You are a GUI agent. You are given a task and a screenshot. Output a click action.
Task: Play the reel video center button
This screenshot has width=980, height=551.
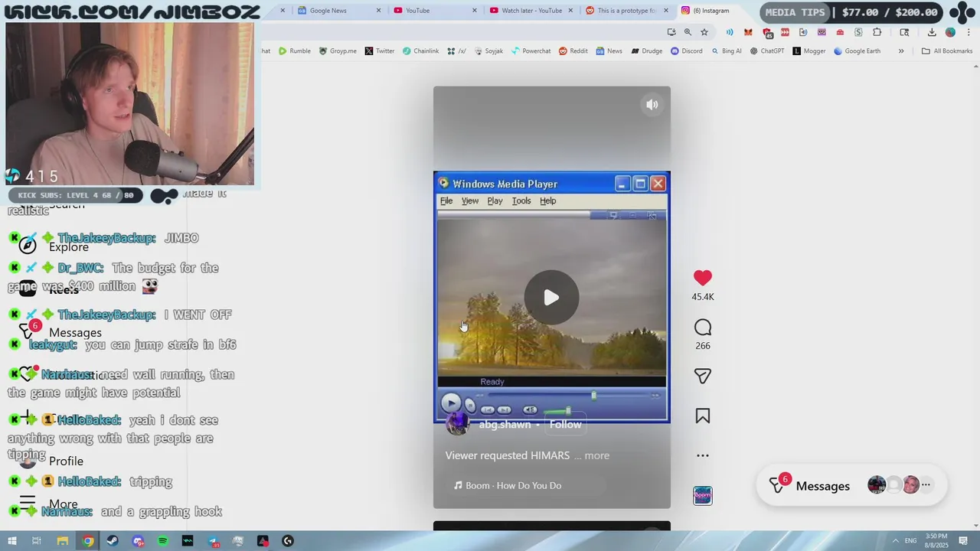click(x=552, y=298)
